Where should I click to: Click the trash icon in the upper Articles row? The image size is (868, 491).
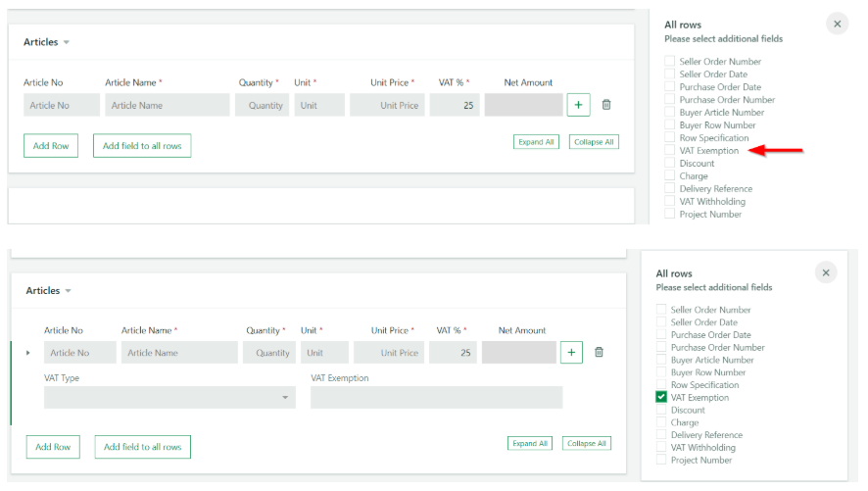coord(606,105)
